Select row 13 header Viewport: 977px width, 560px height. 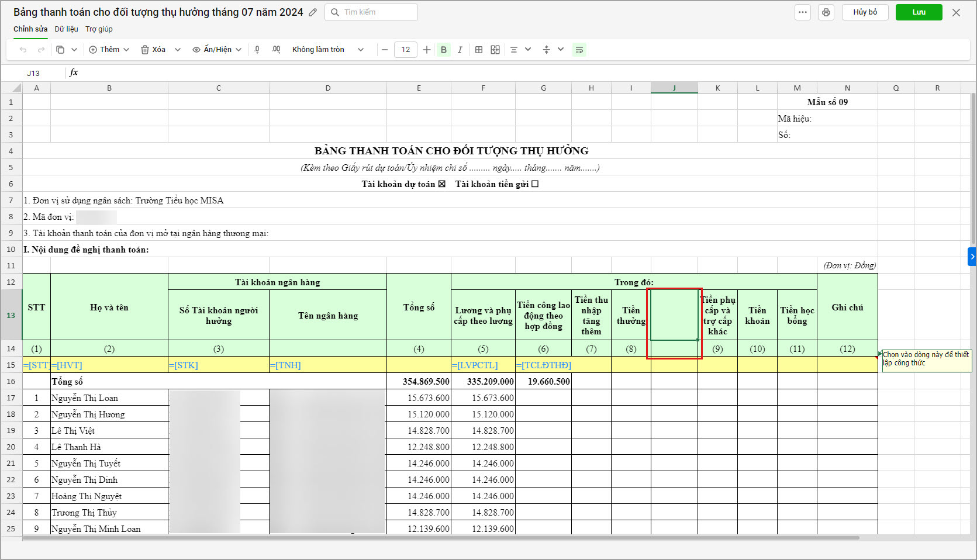coord(11,315)
